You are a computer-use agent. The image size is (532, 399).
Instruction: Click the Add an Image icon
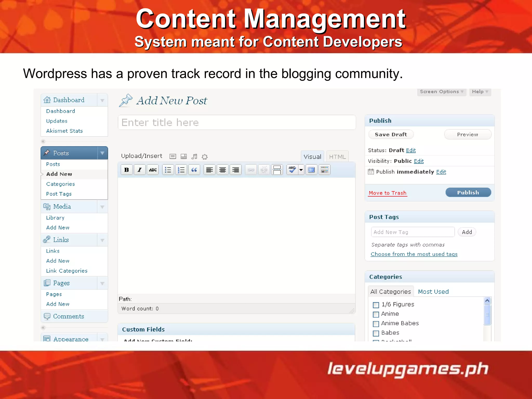tap(173, 156)
